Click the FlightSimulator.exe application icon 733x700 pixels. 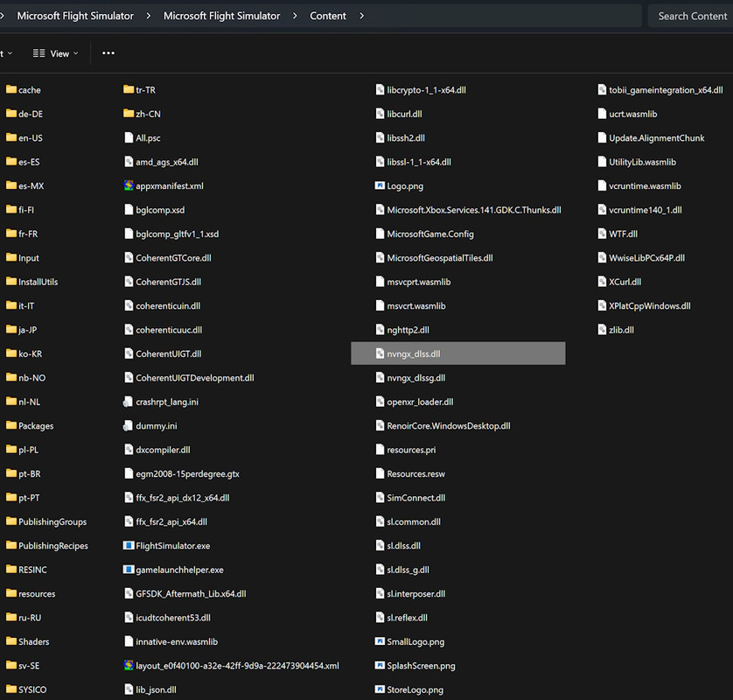coord(129,545)
